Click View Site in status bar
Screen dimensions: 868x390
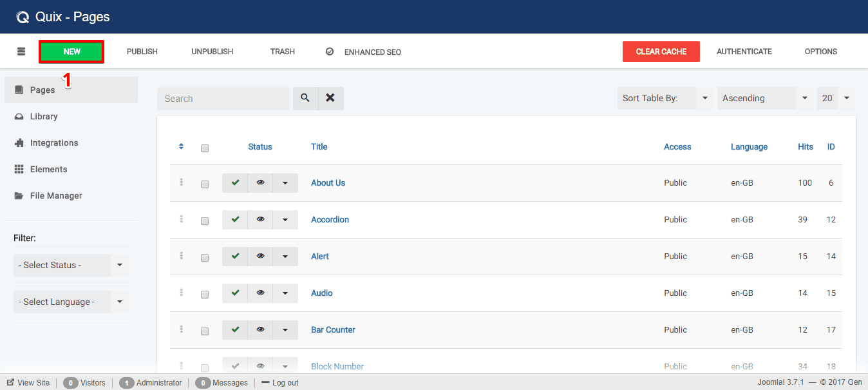tap(28, 383)
